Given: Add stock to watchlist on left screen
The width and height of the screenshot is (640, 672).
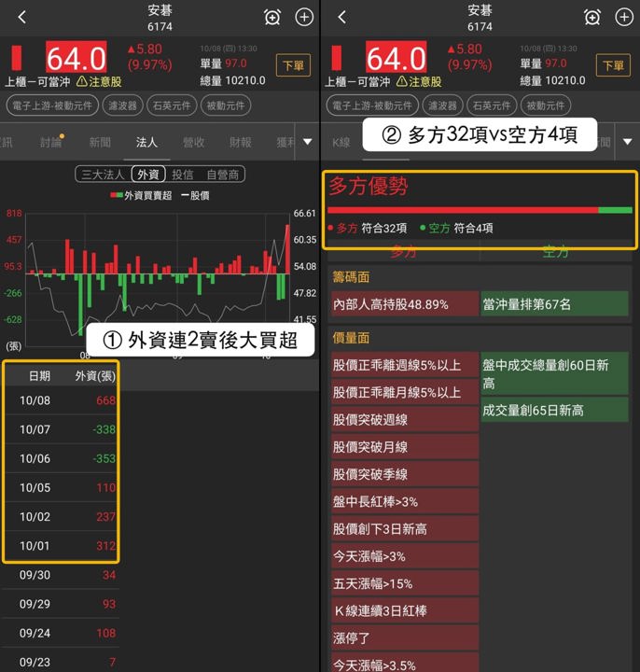Looking at the screenshot, I should click(304, 17).
